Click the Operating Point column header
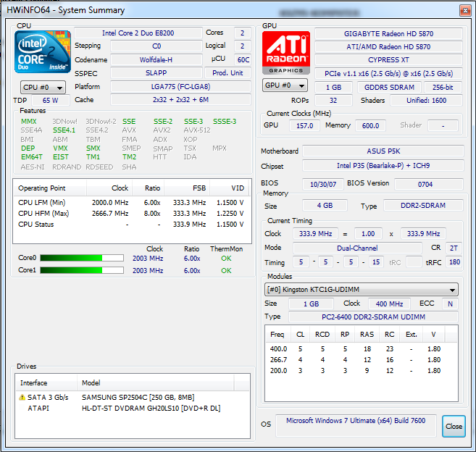The height and width of the screenshot is (452, 476). pos(50,188)
